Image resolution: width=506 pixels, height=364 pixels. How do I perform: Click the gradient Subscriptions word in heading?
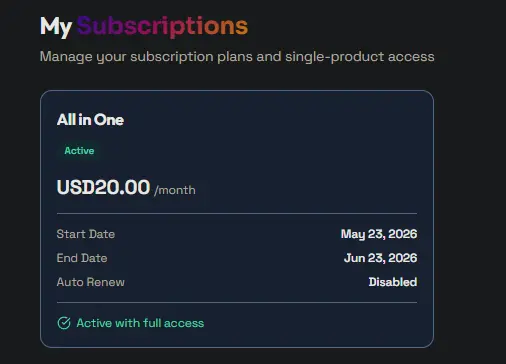[x=163, y=26]
